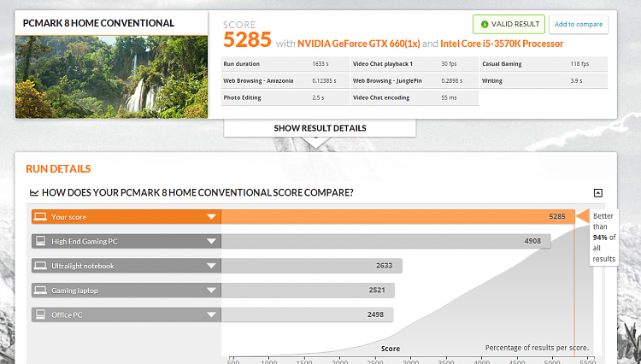
Task: Click the laptop icon next to Ultralight notebook
Action: 40,266
